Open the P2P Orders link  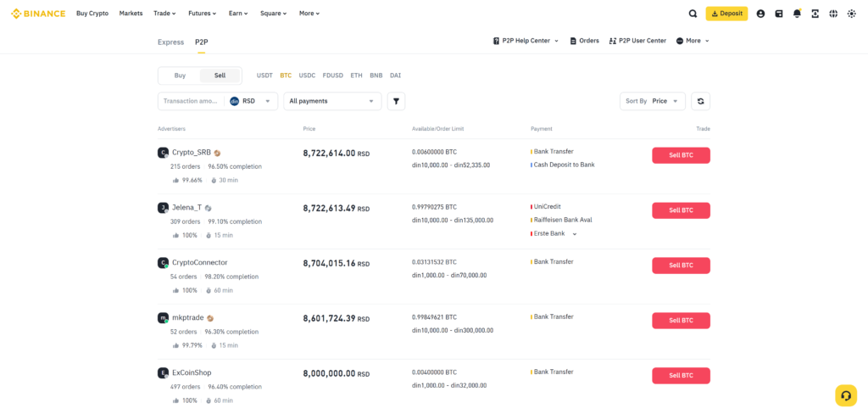[585, 41]
